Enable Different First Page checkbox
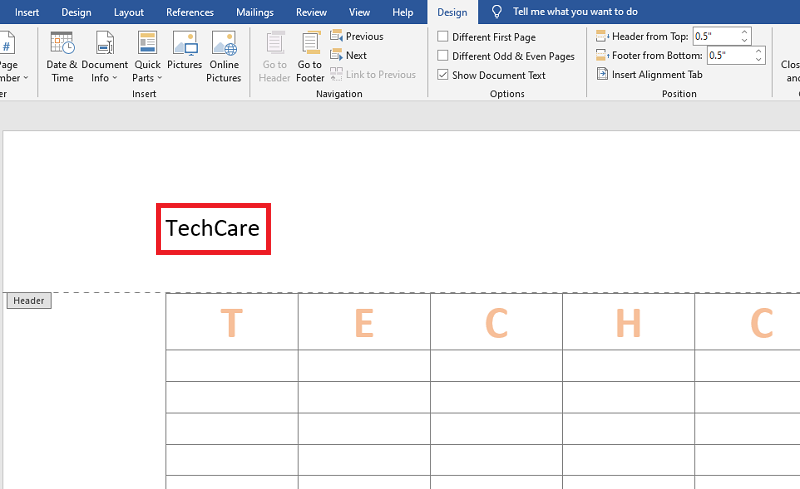The width and height of the screenshot is (800, 489). pos(443,37)
